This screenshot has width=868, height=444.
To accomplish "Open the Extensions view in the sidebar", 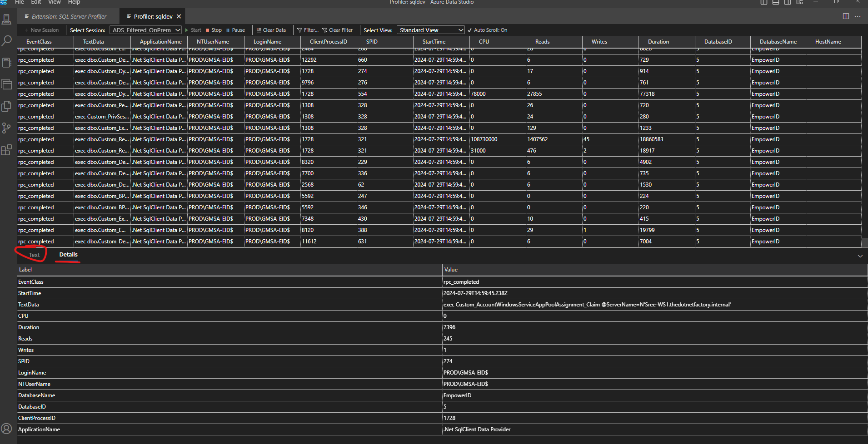I will coord(6,150).
